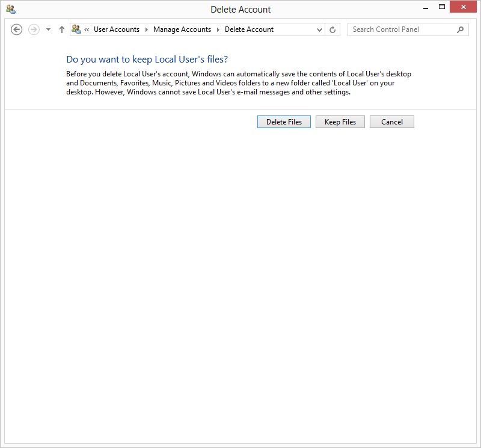
Task: Expand the hidden breadcrumb double chevron
Action: 87,29
